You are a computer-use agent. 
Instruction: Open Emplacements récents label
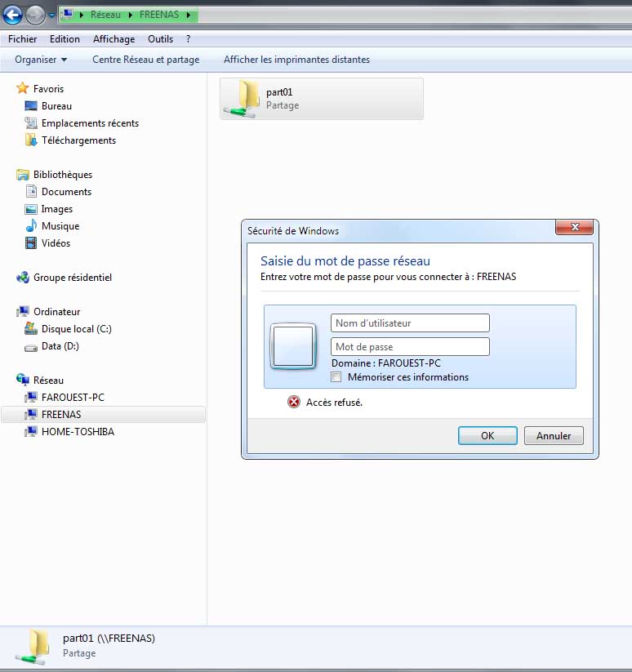90,123
